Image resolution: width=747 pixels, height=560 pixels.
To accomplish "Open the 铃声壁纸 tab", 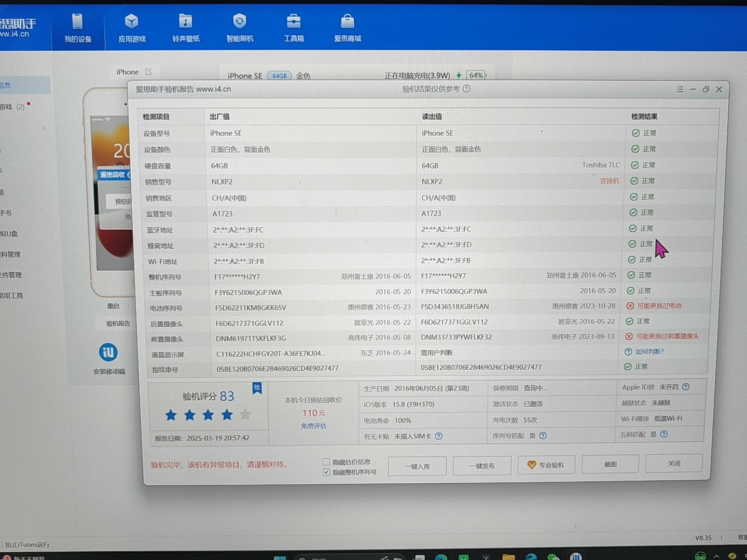I will [x=186, y=29].
